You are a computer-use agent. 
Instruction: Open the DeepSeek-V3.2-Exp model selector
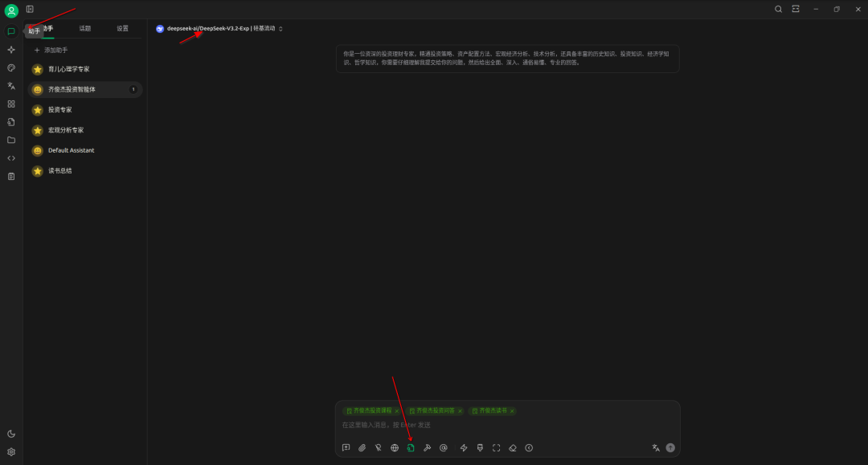[x=221, y=29]
